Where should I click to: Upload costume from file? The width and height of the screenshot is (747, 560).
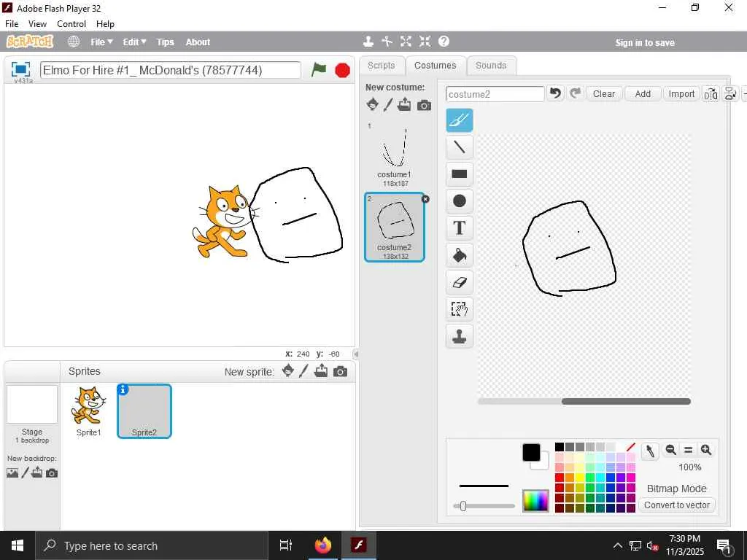point(404,104)
